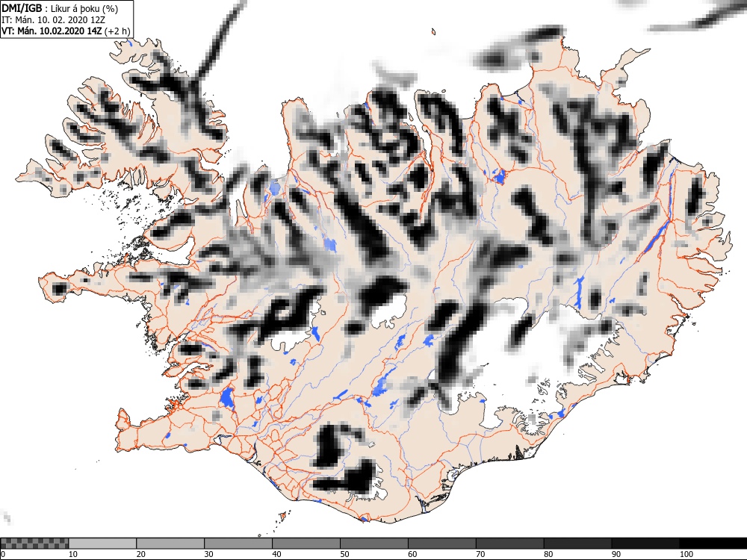Viewport: 747px width, 560px height.
Task: Pick the checkered 0–10 % legend swatch
Action: (x=34, y=544)
